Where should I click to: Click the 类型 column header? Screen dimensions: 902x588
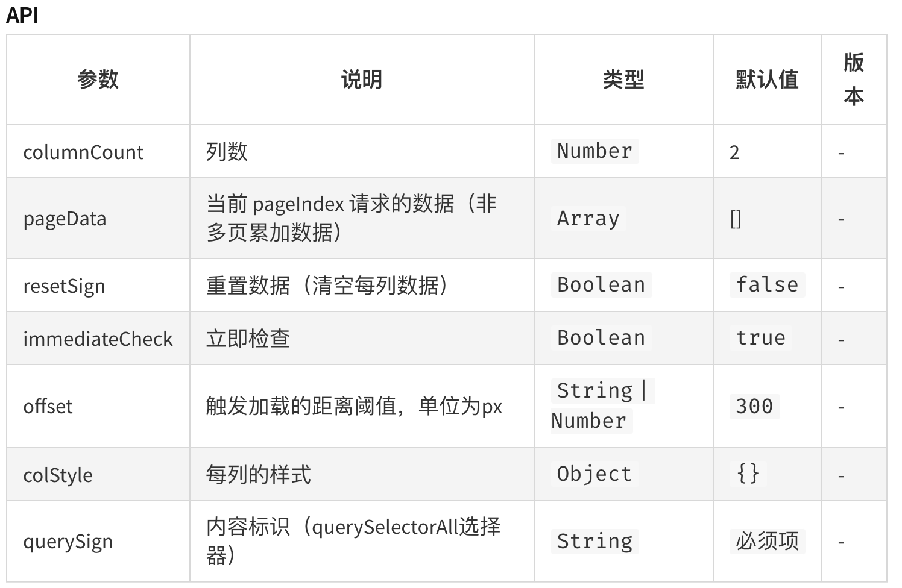pos(623,80)
